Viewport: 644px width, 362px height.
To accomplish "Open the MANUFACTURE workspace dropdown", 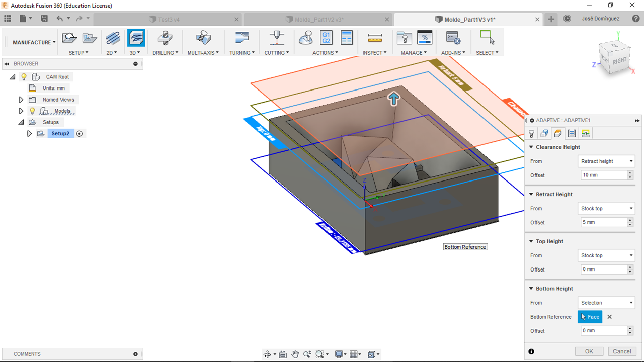I will click(x=34, y=43).
